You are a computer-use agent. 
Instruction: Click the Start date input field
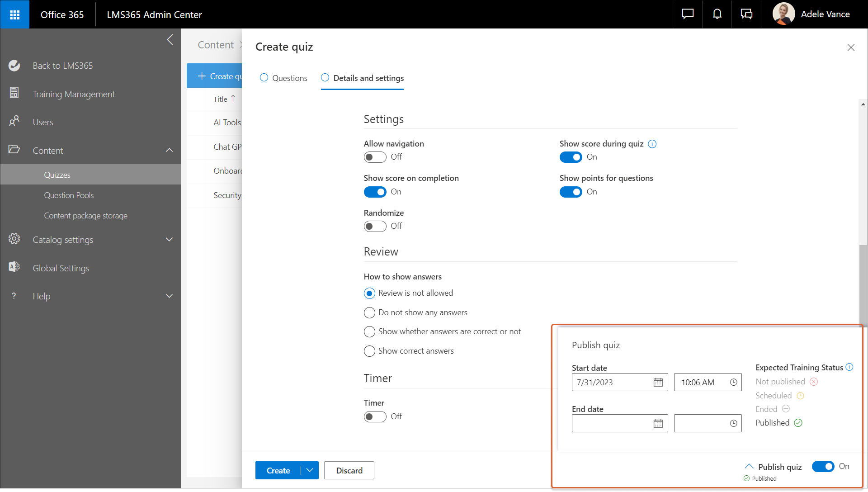(610, 383)
